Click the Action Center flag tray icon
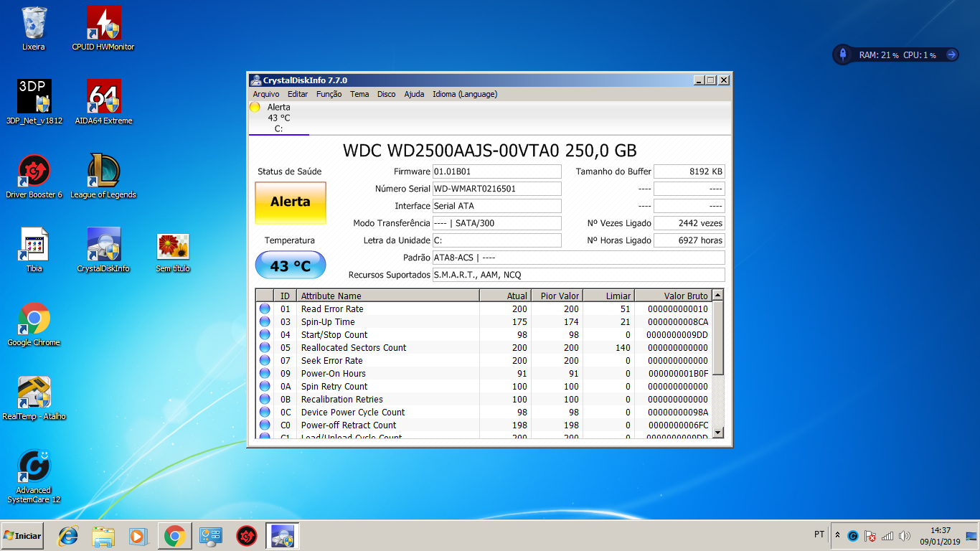This screenshot has height=551, width=980. pos(870,536)
